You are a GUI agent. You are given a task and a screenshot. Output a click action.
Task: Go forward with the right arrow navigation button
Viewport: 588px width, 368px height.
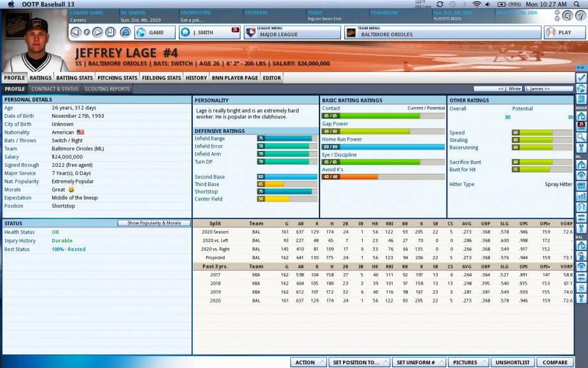[x=97, y=32]
